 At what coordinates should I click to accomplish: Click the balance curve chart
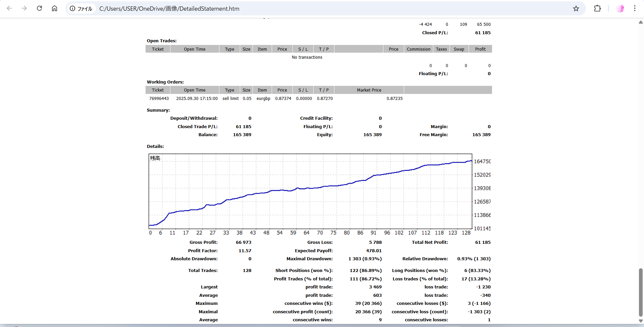[x=310, y=191]
